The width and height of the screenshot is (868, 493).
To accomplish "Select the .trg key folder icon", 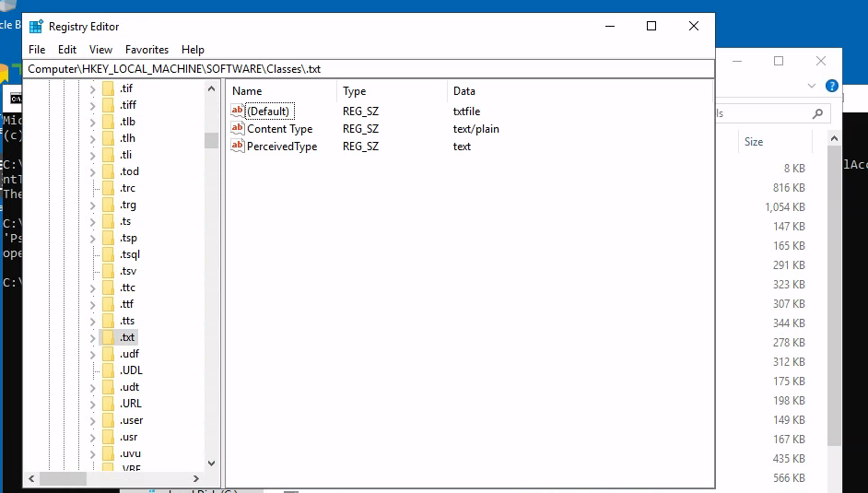I will point(109,205).
